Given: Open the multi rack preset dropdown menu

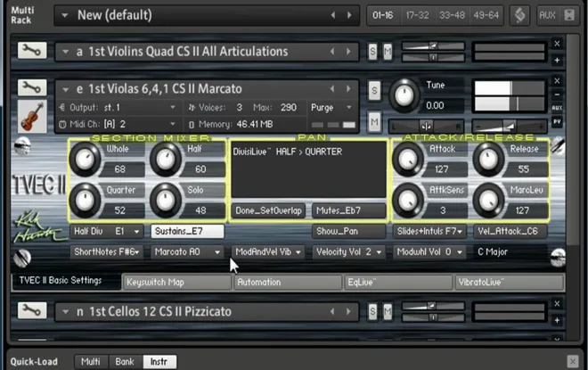Looking at the screenshot, I should pyautogui.click(x=64, y=15).
